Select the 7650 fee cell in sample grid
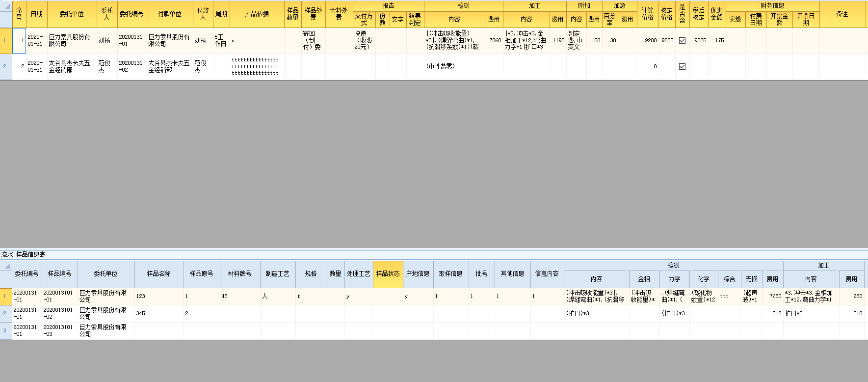The image size is (868, 382). coord(772,296)
